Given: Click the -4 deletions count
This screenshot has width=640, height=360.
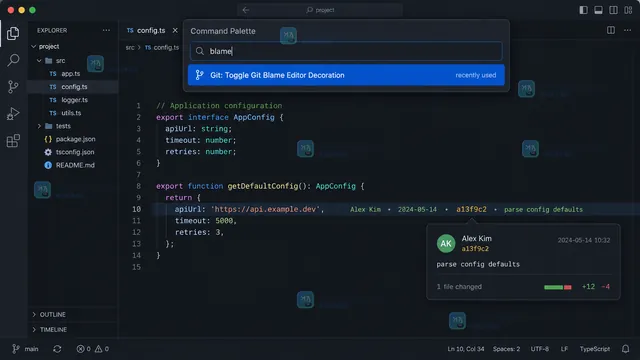Looking at the screenshot, I should pos(605,287).
